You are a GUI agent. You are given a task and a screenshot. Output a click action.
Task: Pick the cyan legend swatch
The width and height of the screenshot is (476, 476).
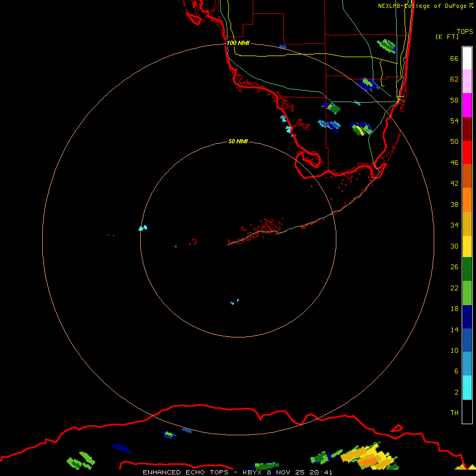[x=467, y=388]
